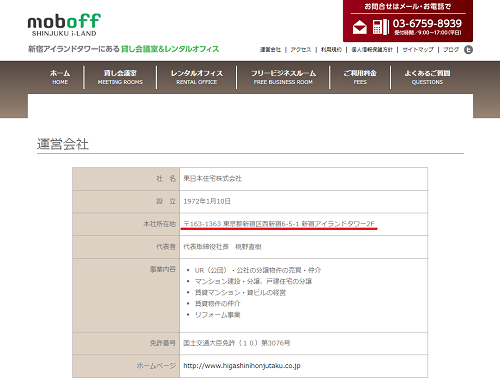Click the ホームページ row label

[x=156, y=366]
